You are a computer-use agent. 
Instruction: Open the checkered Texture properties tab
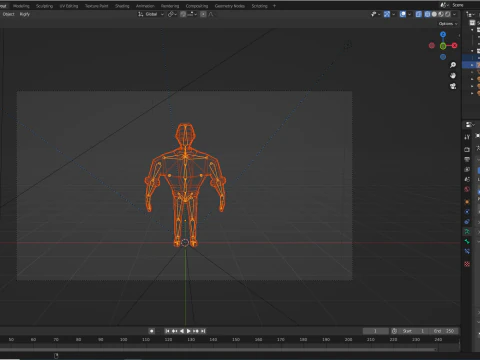pyautogui.click(x=467, y=264)
